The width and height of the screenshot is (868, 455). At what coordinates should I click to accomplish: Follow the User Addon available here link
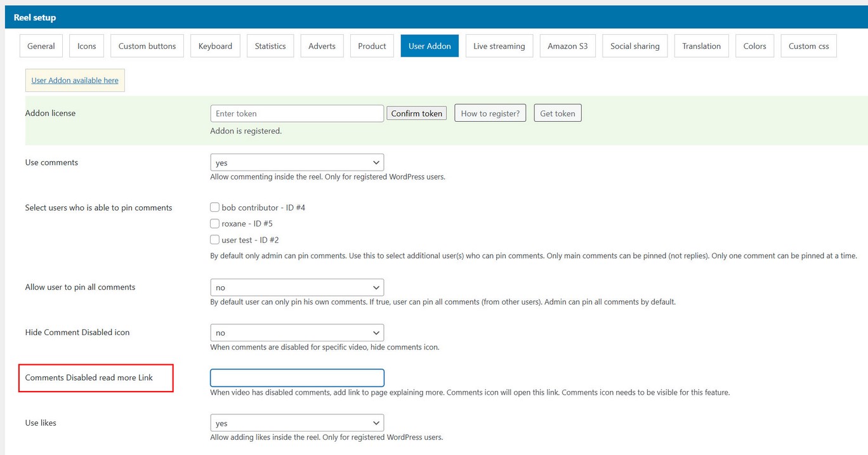coord(75,81)
